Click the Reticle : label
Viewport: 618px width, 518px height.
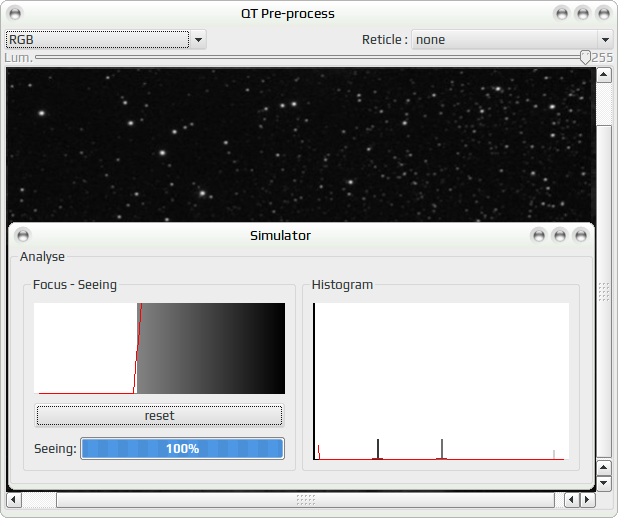click(x=385, y=39)
